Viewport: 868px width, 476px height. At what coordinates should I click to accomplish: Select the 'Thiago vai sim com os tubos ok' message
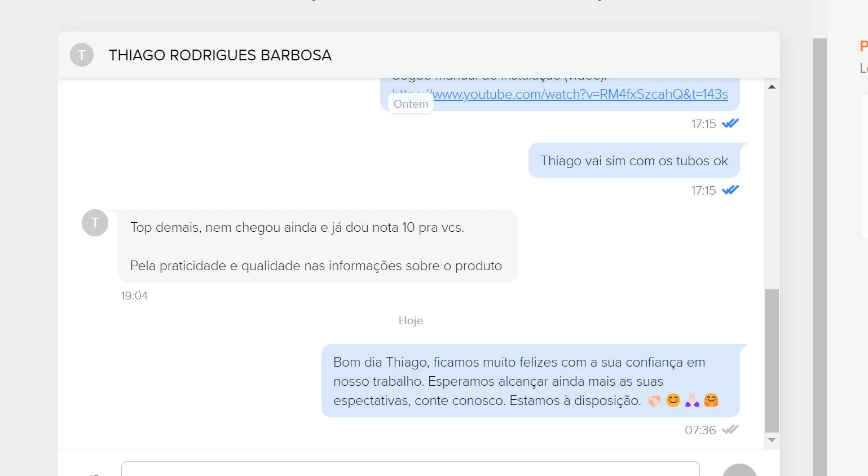[x=634, y=161]
